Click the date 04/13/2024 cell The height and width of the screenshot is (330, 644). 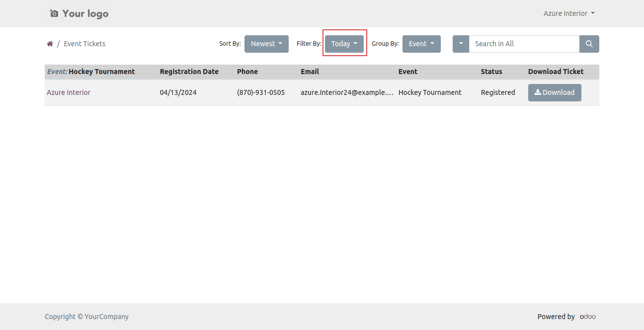coord(178,92)
